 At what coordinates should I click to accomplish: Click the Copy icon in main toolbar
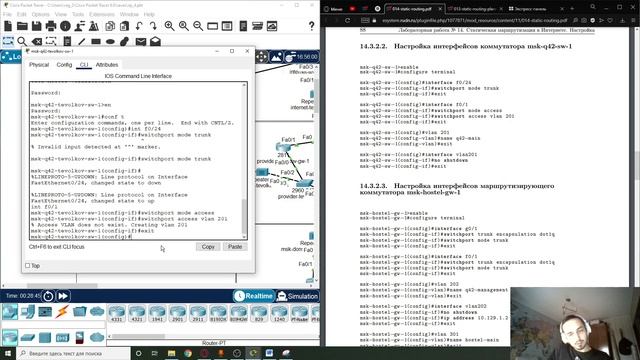point(110,26)
